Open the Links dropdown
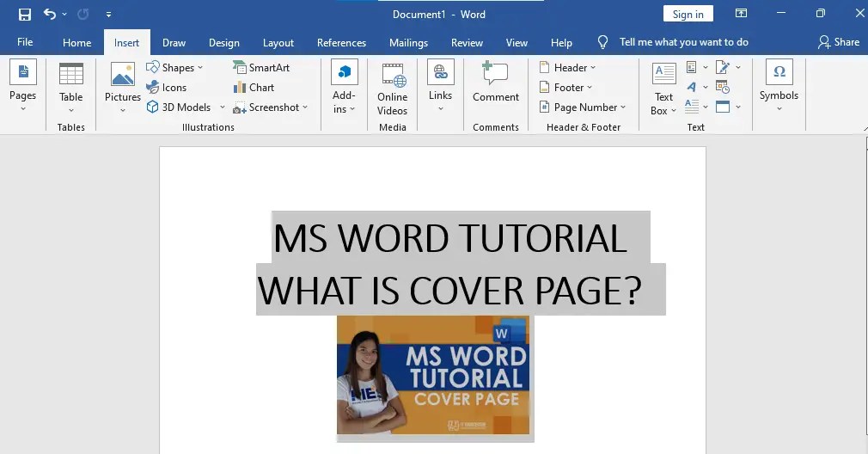 pos(441,86)
